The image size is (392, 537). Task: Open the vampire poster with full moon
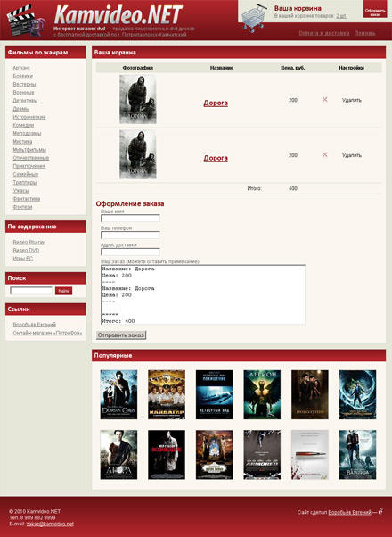coord(357,455)
